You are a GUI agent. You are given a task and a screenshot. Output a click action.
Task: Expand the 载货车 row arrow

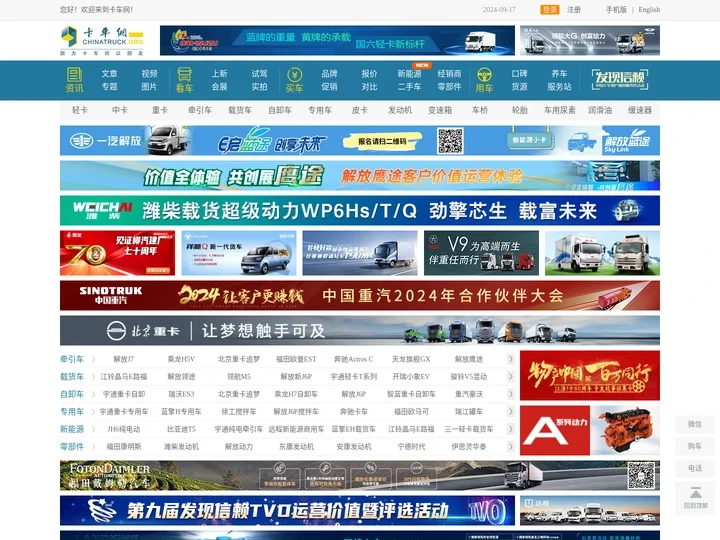(x=511, y=377)
